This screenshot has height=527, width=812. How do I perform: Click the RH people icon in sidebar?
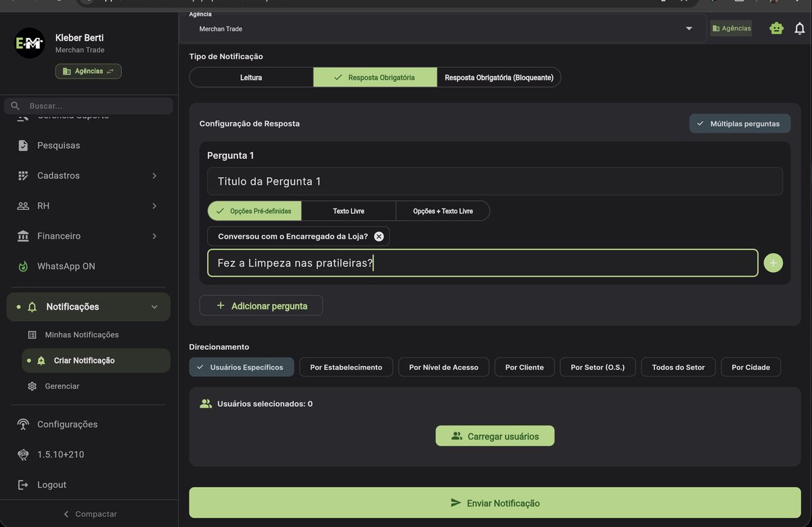[22, 205]
